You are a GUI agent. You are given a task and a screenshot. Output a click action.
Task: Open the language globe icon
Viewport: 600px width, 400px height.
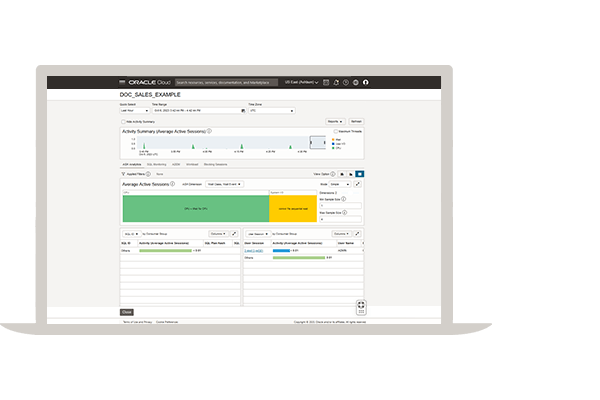[356, 81]
